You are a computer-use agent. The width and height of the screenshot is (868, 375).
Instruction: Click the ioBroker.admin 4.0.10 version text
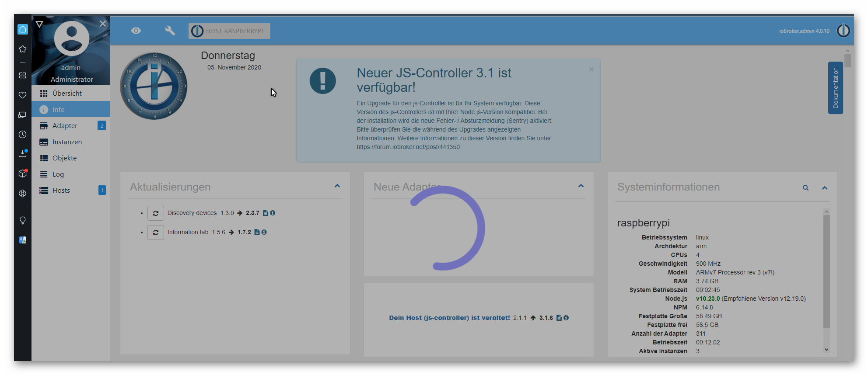tap(804, 31)
